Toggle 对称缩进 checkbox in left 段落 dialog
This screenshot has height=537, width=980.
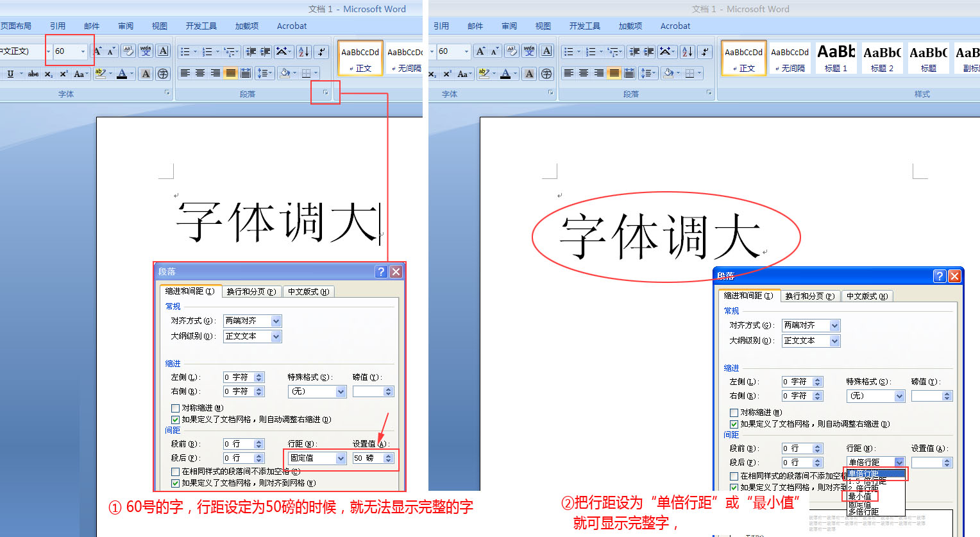(x=175, y=408)
